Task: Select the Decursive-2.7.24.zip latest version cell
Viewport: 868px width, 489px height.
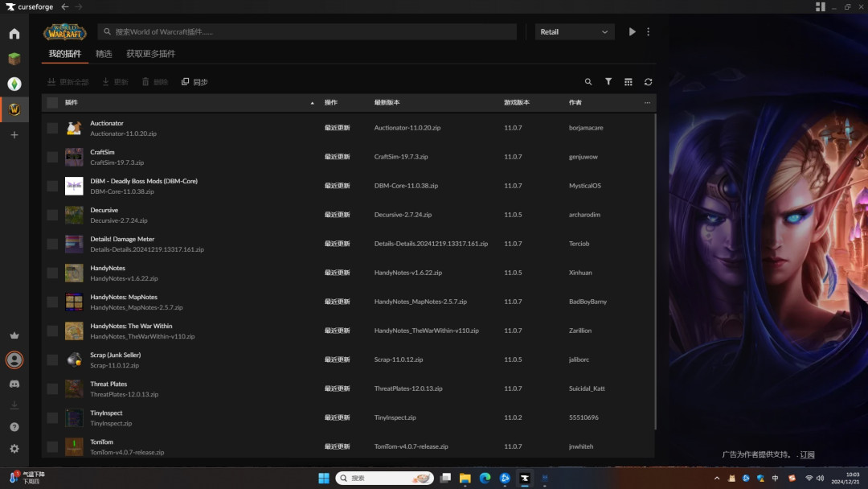Action: [x=403, y=215]
